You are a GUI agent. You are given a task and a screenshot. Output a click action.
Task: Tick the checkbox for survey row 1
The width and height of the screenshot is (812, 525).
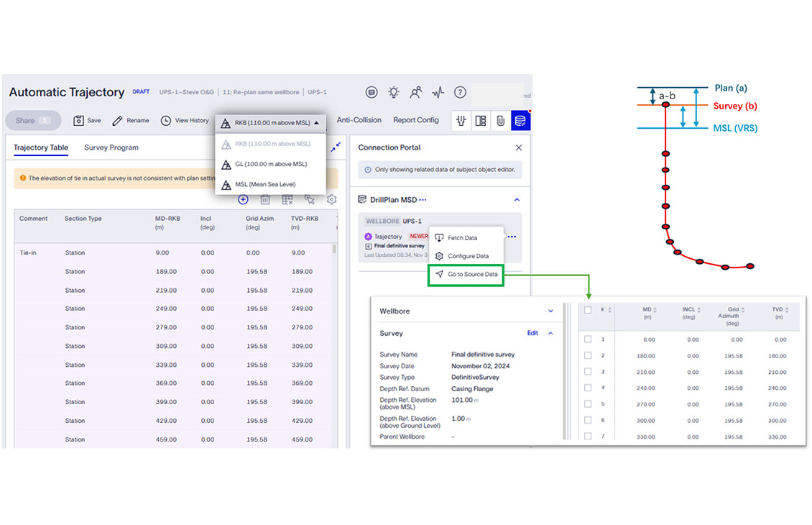[x=588, y=339]
